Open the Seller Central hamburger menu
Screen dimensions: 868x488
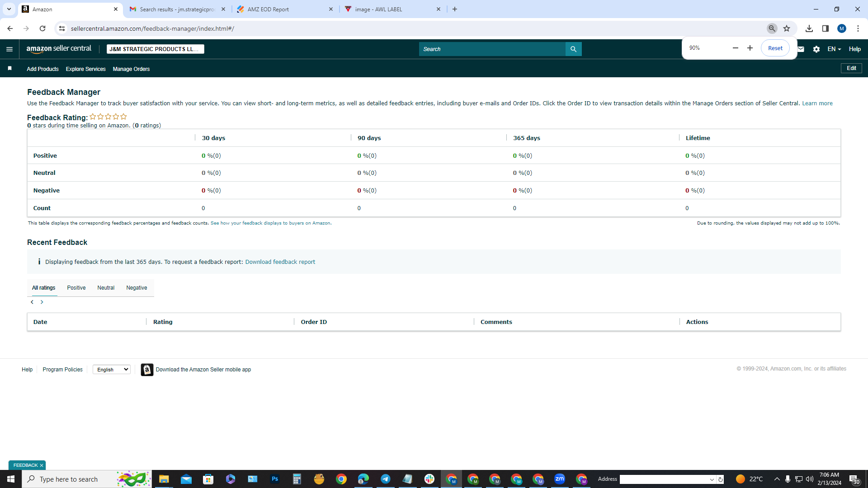(9, 49)
